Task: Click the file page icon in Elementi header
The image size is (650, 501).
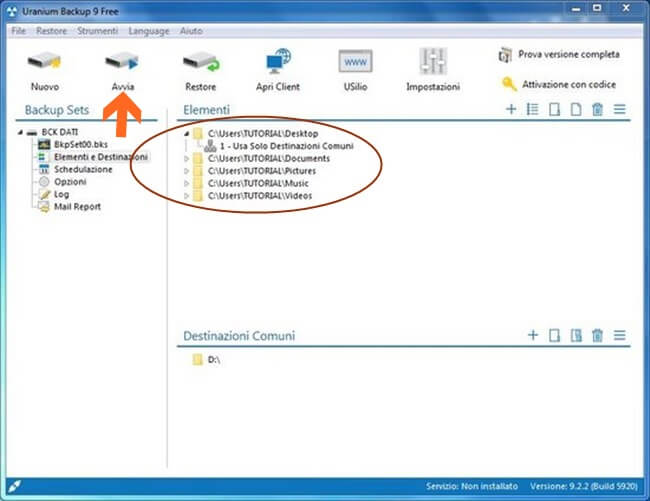Action: pyautogui.click(x=576, y=109)
